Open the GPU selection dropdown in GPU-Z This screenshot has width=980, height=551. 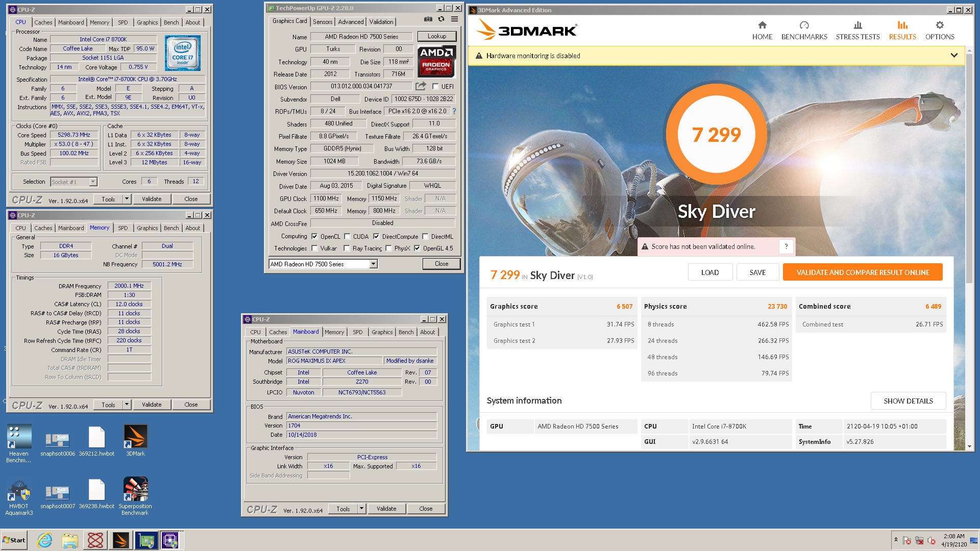click(373, 264)
